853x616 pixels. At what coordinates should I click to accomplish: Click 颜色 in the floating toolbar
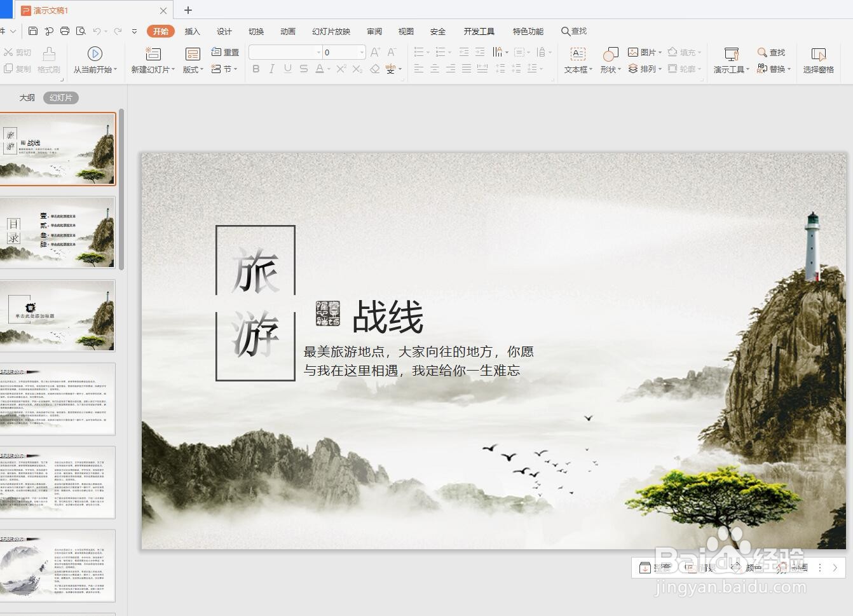point(753,567)
